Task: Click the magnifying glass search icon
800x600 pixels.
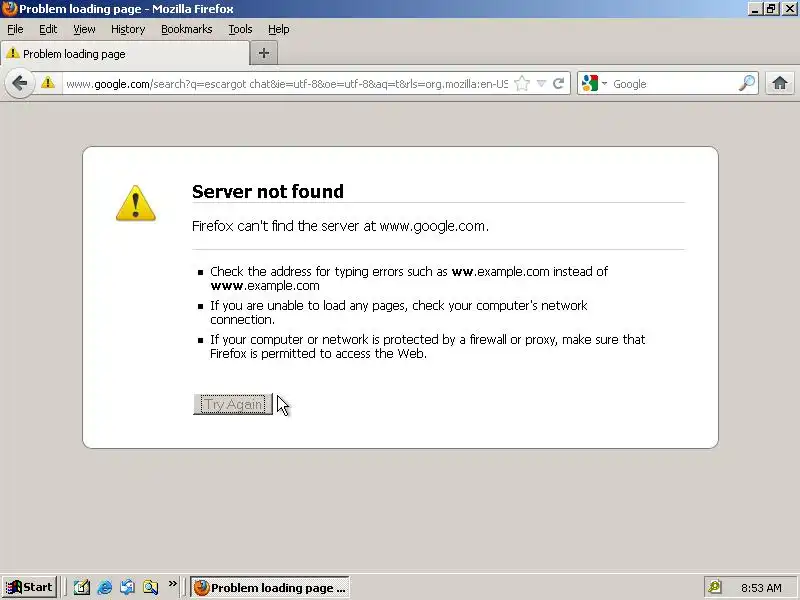Action: click(x=747, y=83)
